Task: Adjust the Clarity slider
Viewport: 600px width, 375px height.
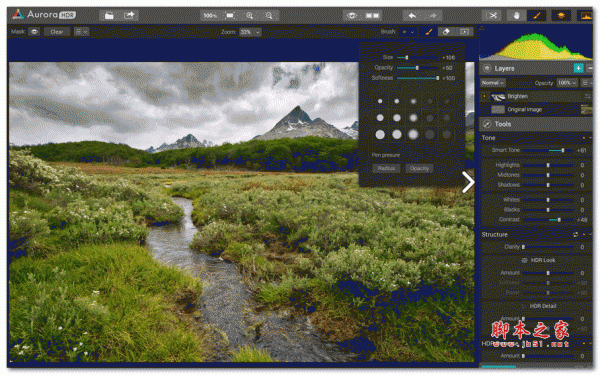Action: (548, 247)
